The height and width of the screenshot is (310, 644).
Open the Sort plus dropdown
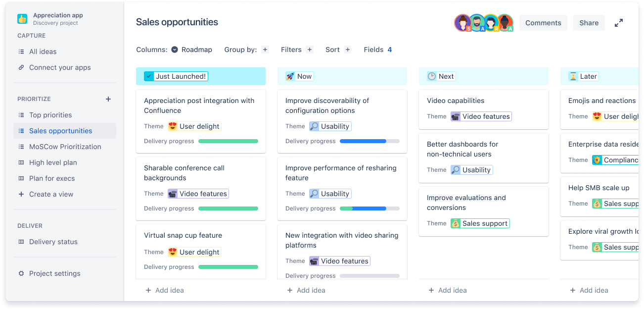348,50
